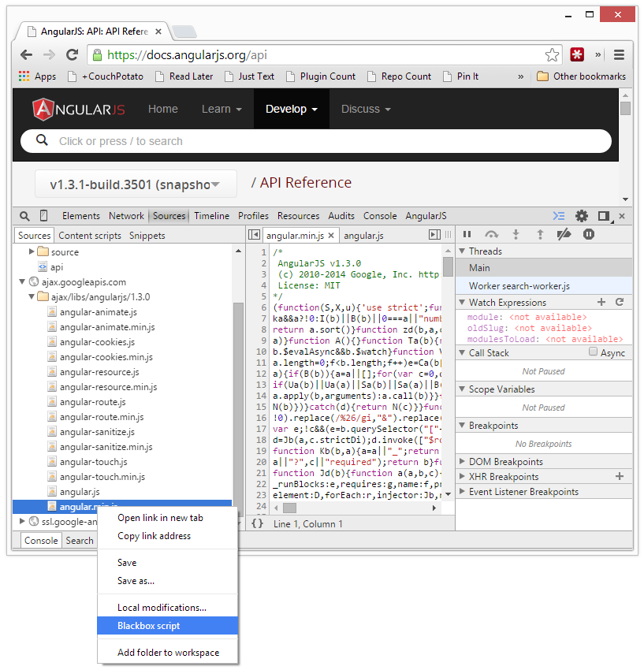
Task: Click the page vertical scrollbar thumb
Action: point(625,108)
